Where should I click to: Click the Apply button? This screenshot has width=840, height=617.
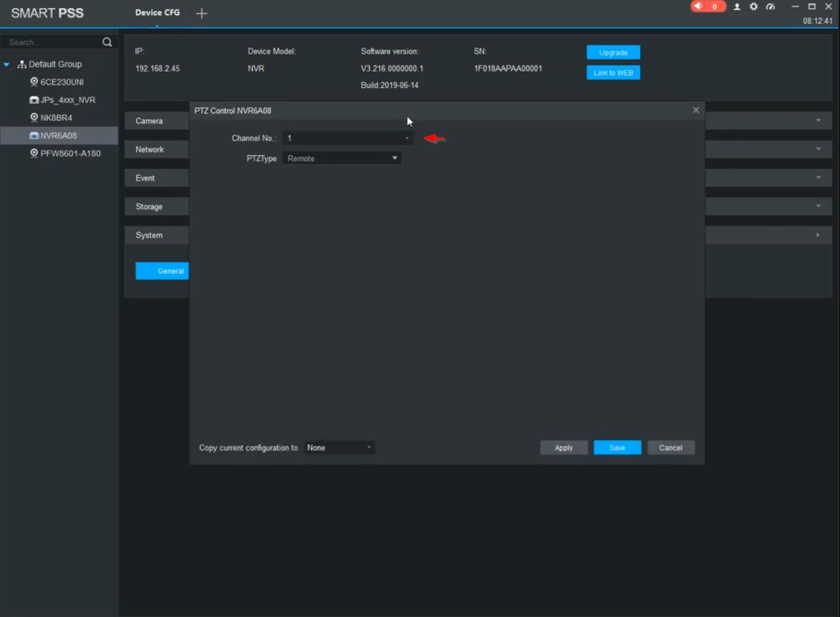tap(564, 448)
